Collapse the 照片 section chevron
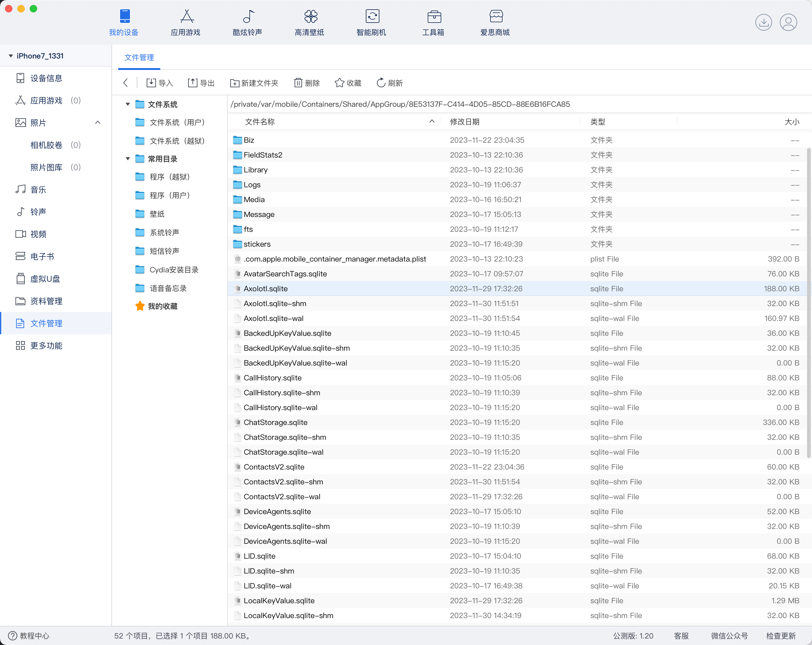The image size is (812, 645). pos(98,123)
